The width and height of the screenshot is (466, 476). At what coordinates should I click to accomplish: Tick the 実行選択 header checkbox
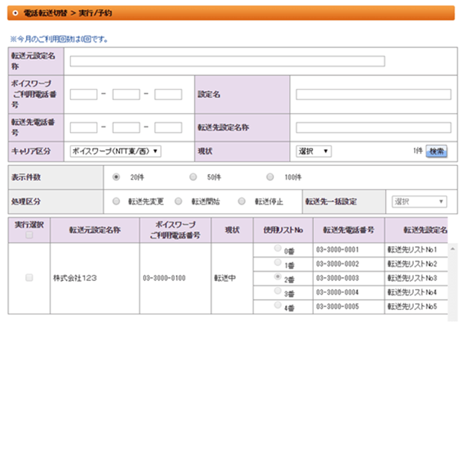(29, 235)
